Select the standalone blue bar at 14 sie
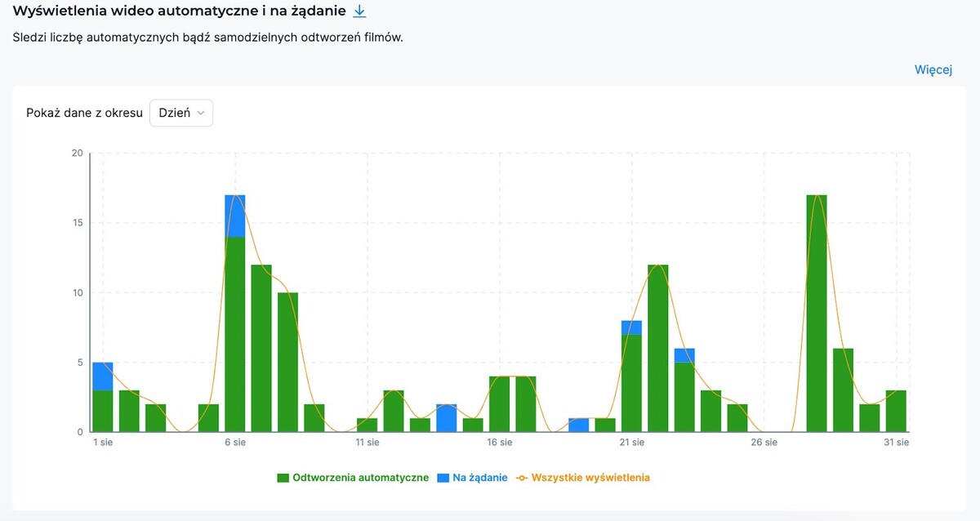Screen dimensions: 980x521 (447, 418)
